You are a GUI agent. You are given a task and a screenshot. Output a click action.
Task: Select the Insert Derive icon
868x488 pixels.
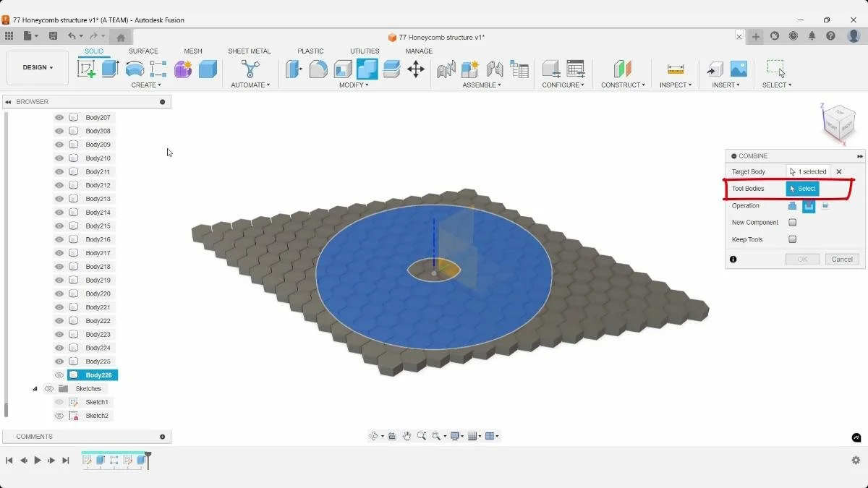715,69
